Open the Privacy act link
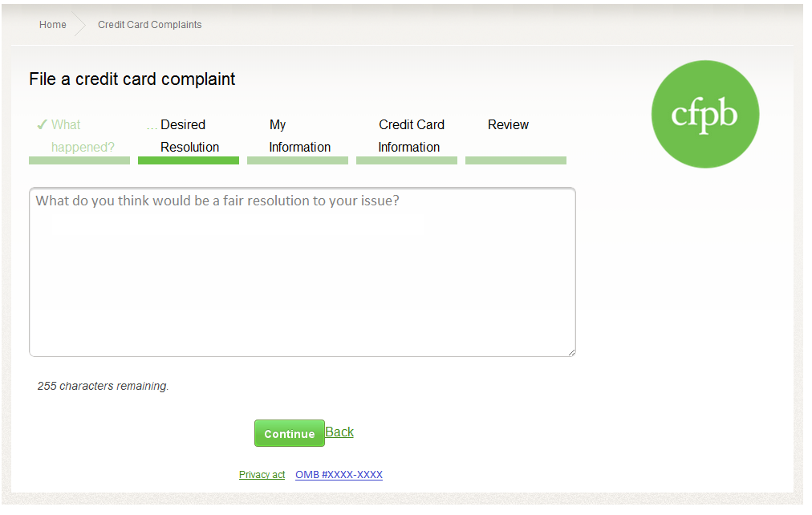 [x=262, y=475]
